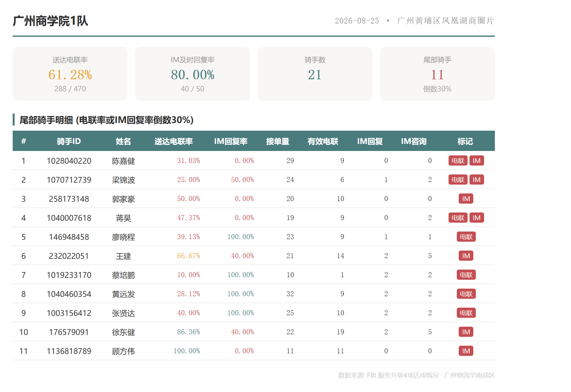This screenshot has width=571, height=392.
Task: Click rider ID 176579091
Action: click(x=69, y=332)
